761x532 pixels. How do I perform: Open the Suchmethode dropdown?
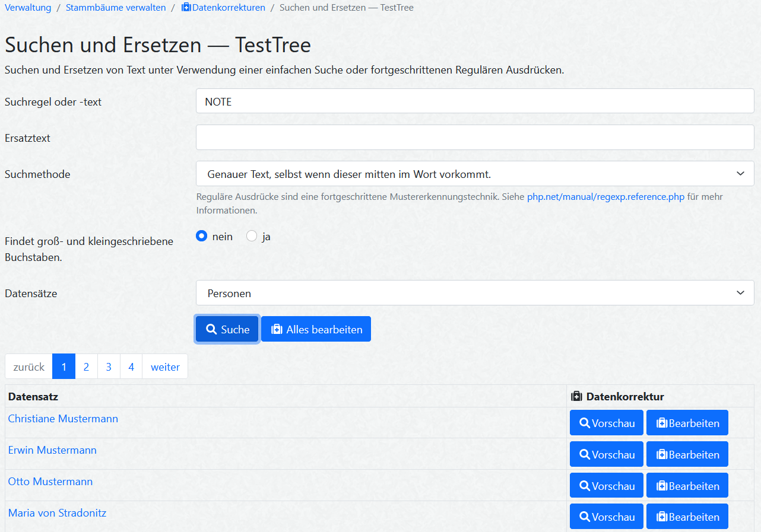[x=475, y=174]
